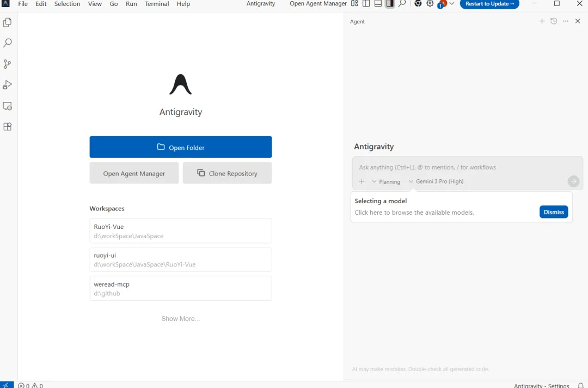
Task: Open past conversations history in Agent panel
Action: (x=554, y=21)
